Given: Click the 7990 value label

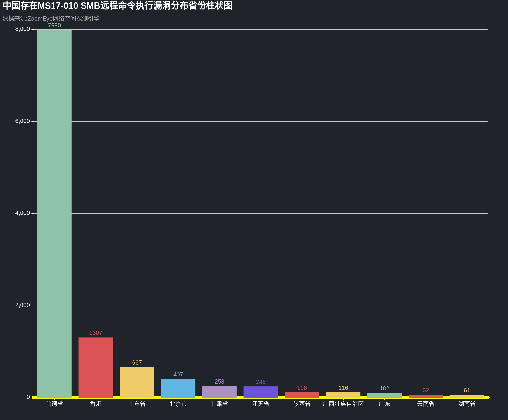Looking at the screenshot, I should (55, 25).
